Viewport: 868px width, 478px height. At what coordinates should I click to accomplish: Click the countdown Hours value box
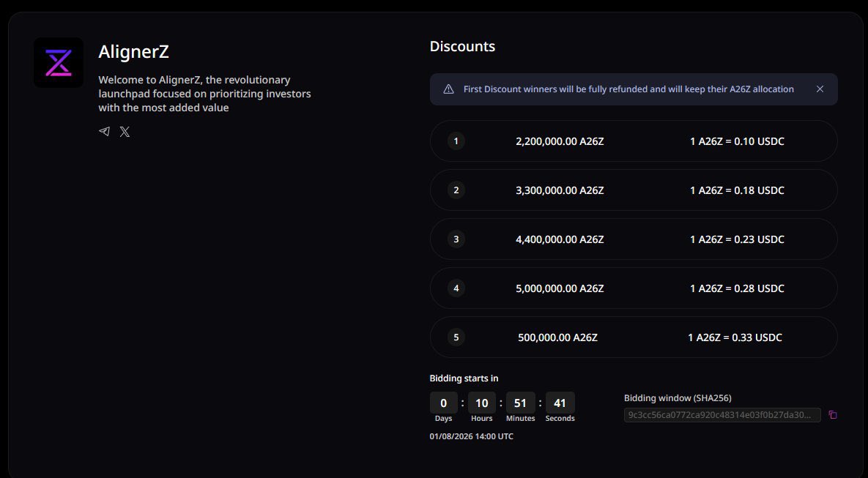click(481, 403)
